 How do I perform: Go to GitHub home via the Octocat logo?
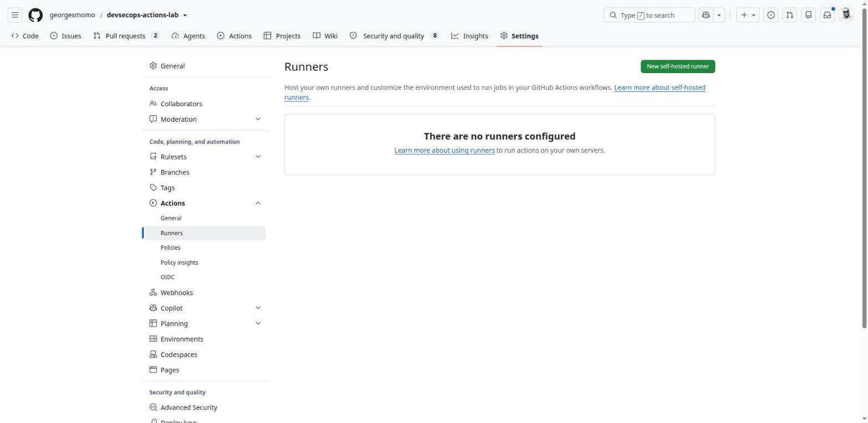(35, 15)
